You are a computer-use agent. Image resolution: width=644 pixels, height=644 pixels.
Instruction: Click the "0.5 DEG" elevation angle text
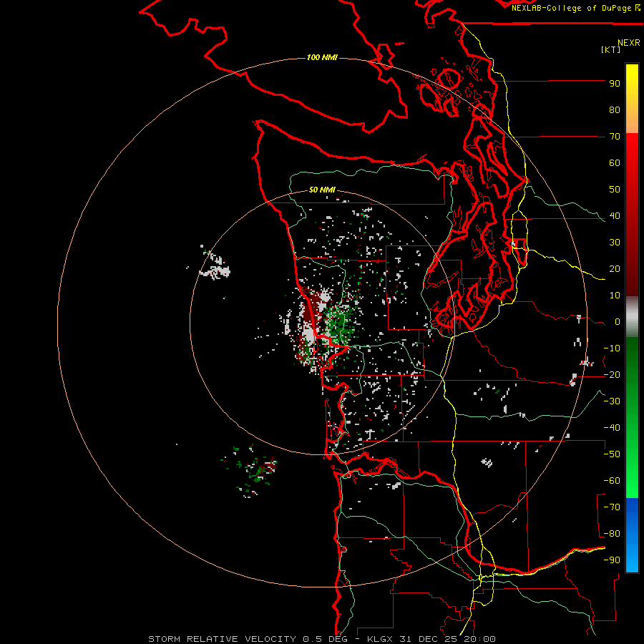[325, 639]
